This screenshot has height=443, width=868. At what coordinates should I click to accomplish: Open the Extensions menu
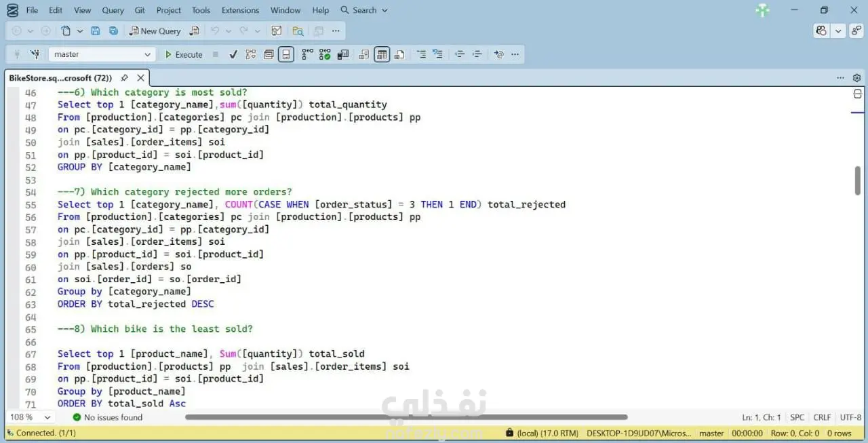click(x=240, y=10)
